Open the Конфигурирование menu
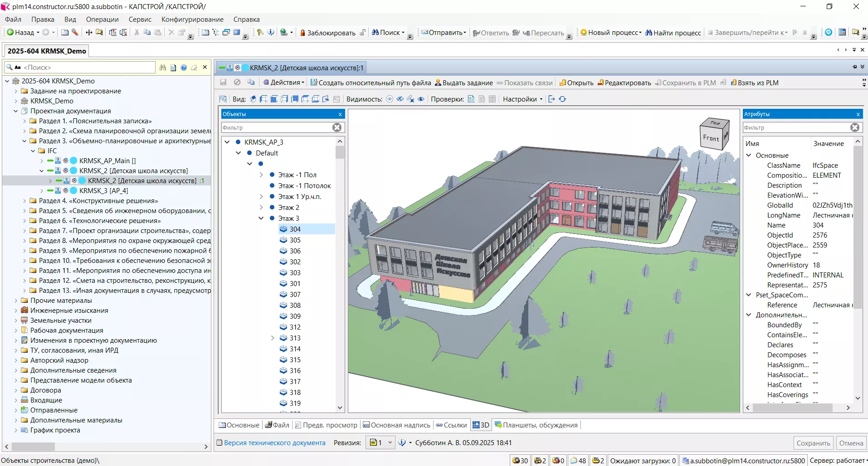 coord(192,19)
